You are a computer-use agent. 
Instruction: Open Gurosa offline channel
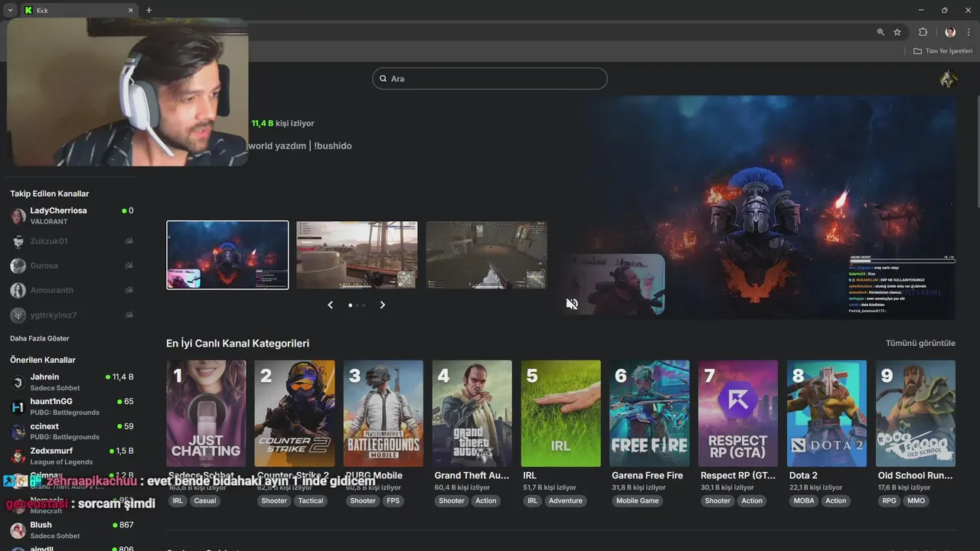pyautogui.click(x=72, y=266)
